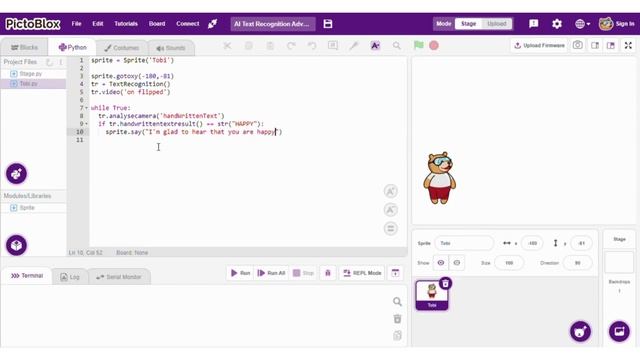Click the autocomplete A icon
The width and height of the screenshot is (640, 360).
[x=375, y=46]
